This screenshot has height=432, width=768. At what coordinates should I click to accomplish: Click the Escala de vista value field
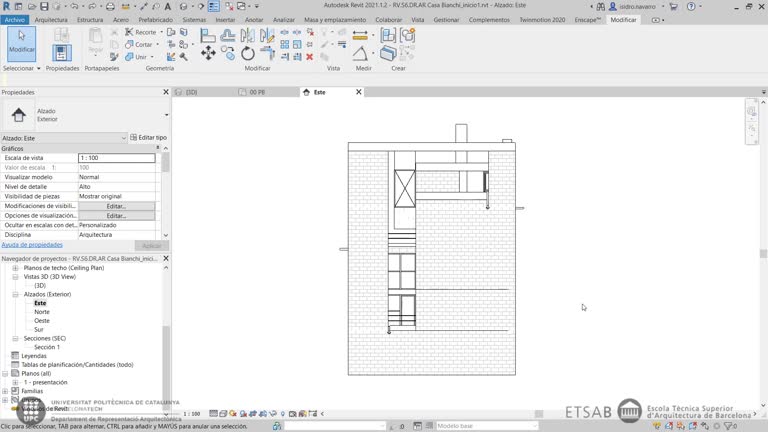tap(116, 158)
